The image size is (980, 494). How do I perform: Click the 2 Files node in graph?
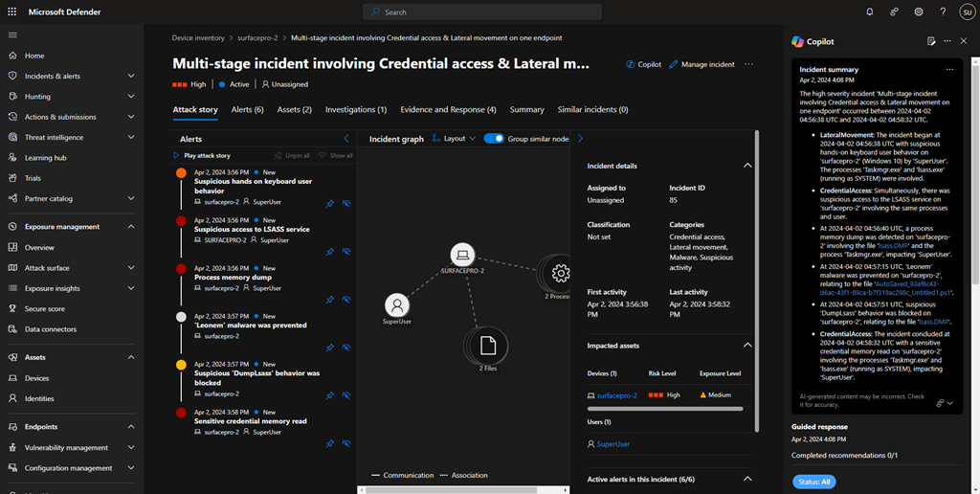click(487, 346)
